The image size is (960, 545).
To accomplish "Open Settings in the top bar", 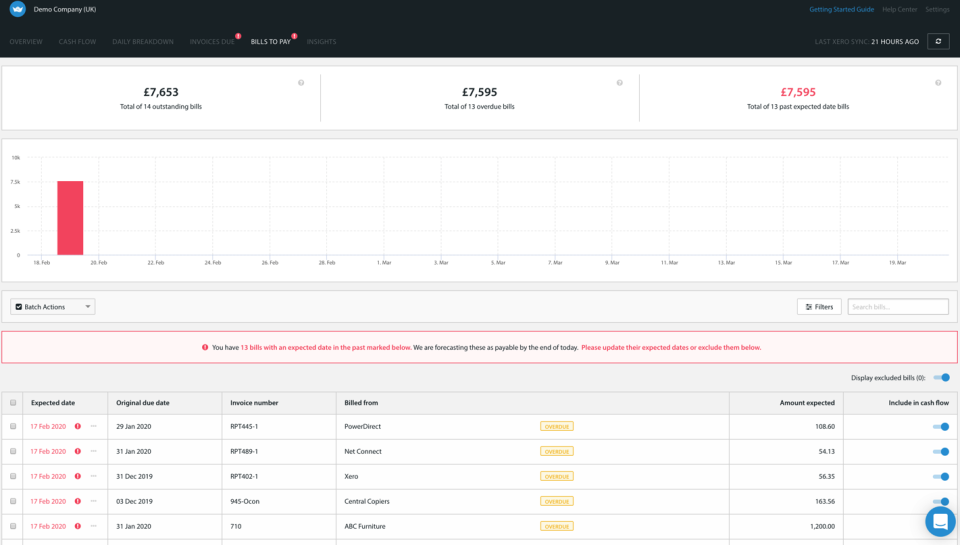I will [x=937, y=9].
